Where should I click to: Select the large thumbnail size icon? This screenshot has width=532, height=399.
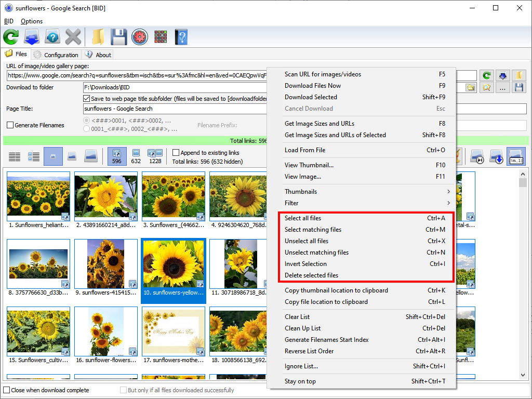(91, 156)
